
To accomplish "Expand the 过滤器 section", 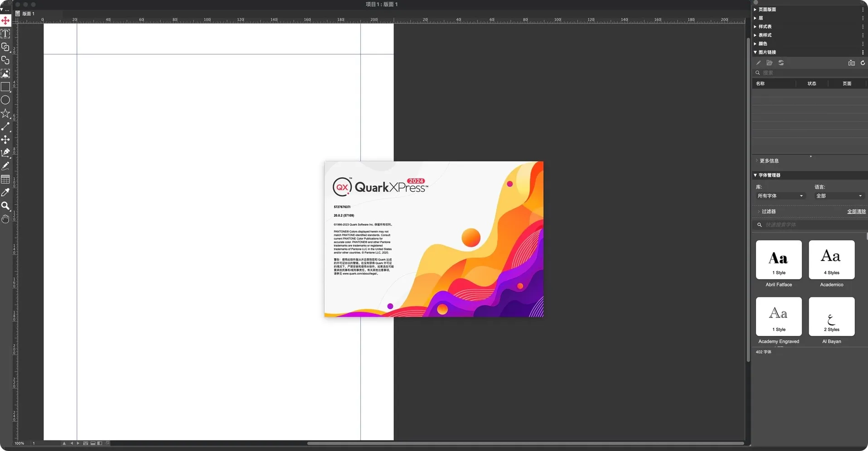I will [759, 212].
